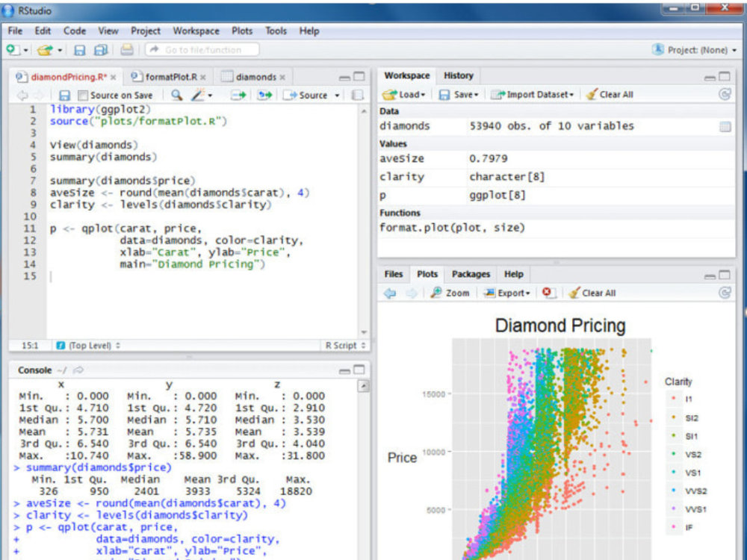Click the Source button in editor
The image size is (747, 560).
coord(306,96)
